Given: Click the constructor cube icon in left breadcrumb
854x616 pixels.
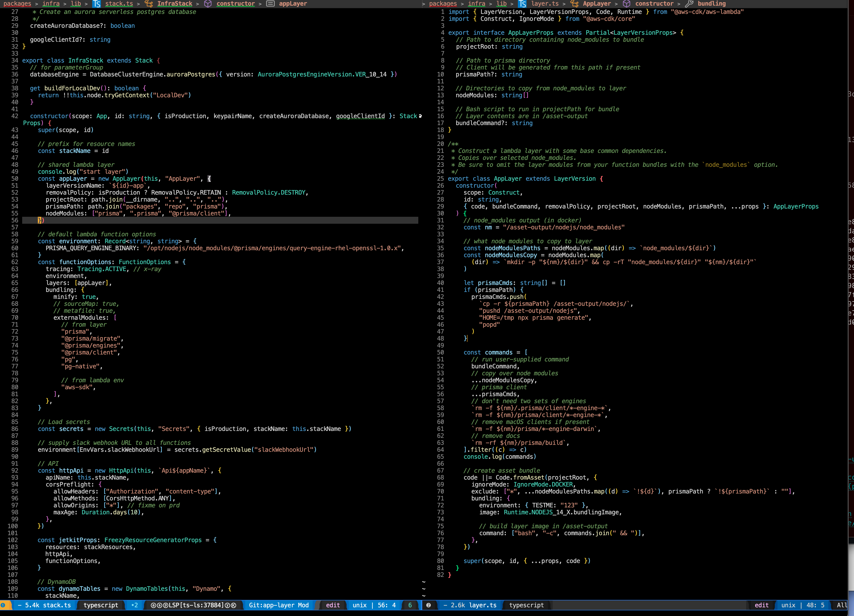Looking at the screenshot, I should (208, 4).
